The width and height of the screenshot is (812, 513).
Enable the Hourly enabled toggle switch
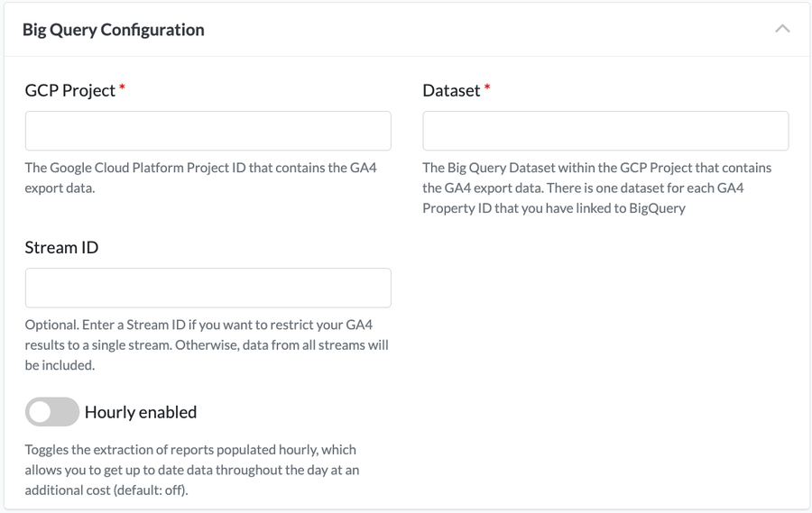(x=52, y=412)
